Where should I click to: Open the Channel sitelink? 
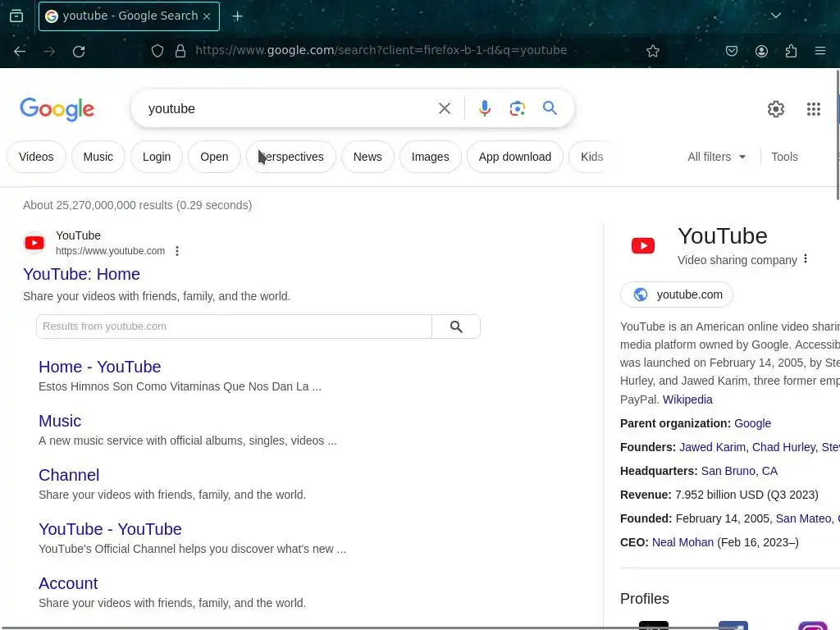69,475
